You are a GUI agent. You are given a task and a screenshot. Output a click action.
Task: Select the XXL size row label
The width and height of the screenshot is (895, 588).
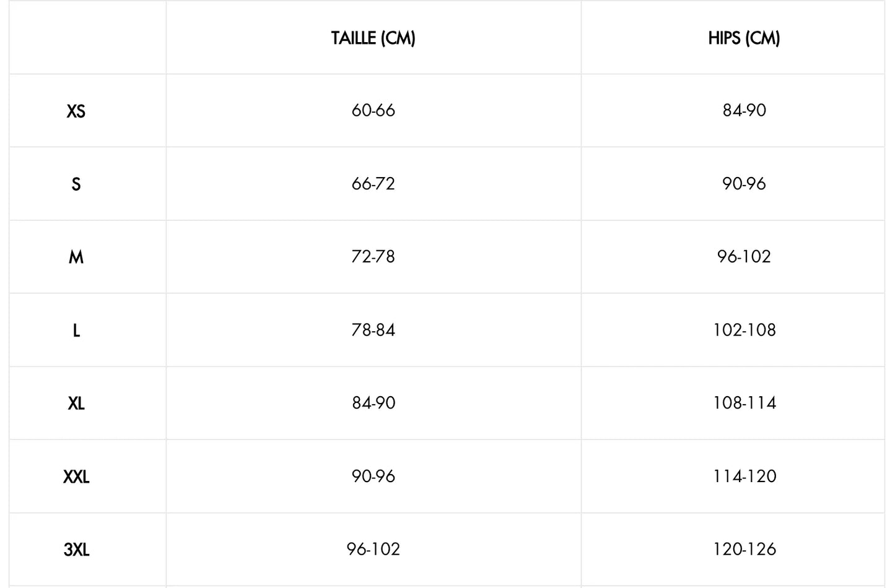coord(76,477)
